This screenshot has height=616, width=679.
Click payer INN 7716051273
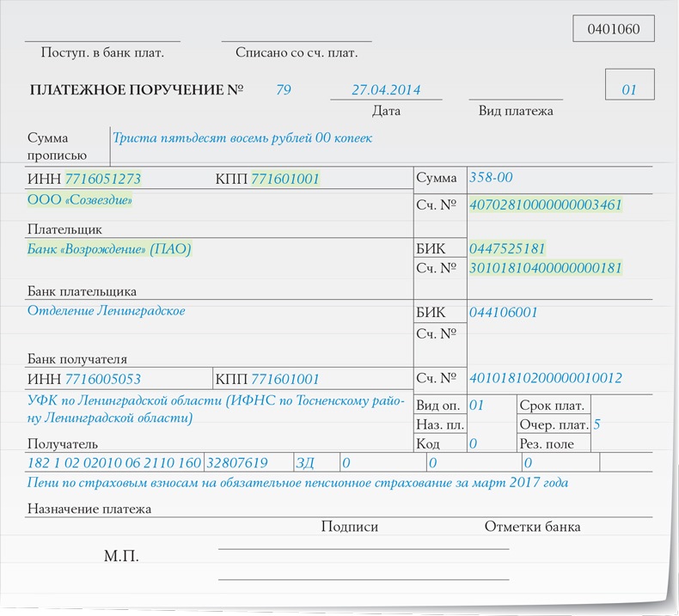[103, 179]
